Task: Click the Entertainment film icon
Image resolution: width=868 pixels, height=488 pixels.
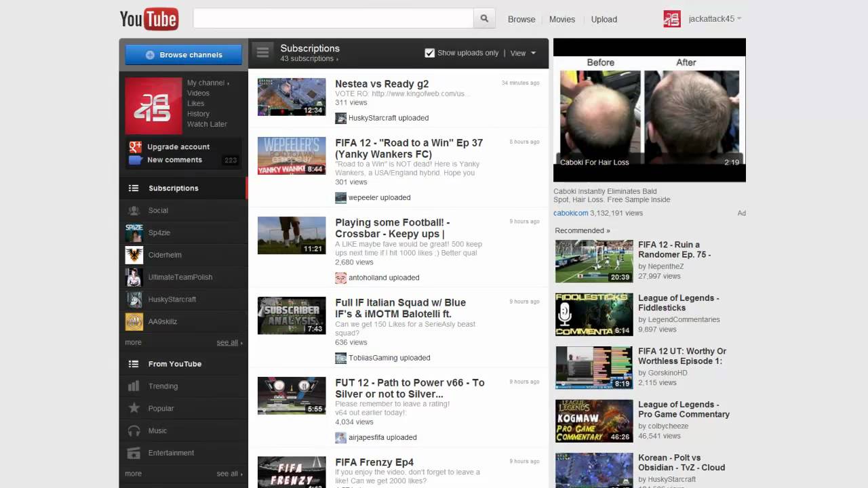Action: coord(134,453)
